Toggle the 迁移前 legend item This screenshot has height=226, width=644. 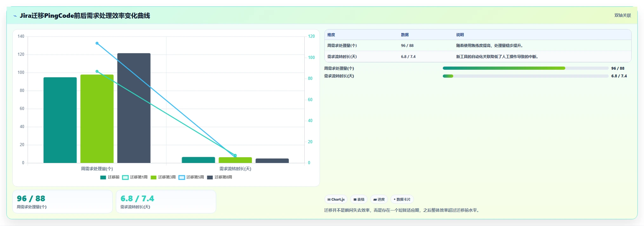pyautogui.click(x=110, y=177)
